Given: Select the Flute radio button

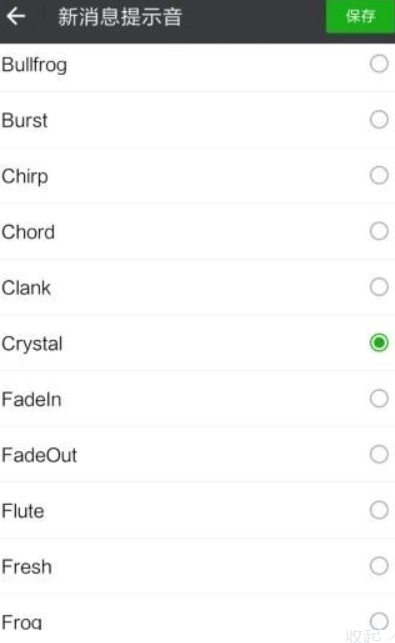Looking at the screenshot, I should click(379, 510).
